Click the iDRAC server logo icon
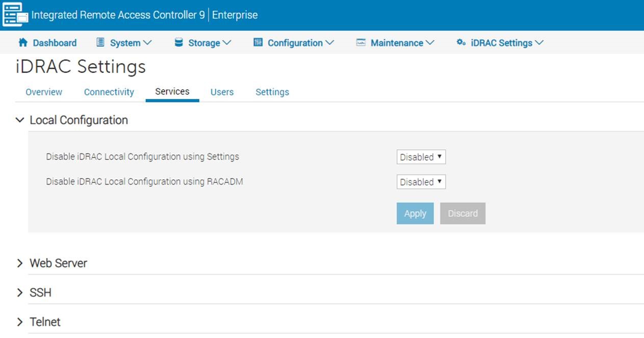 click(15, 15)
